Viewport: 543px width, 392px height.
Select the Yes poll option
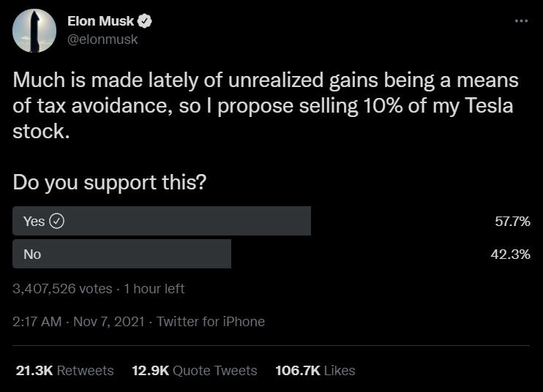coord(161,221)
